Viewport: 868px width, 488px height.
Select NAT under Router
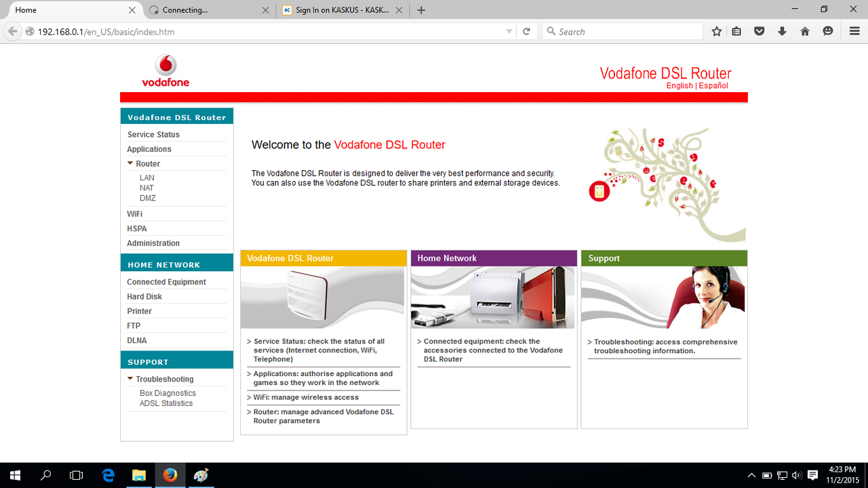tap(146, 188)
